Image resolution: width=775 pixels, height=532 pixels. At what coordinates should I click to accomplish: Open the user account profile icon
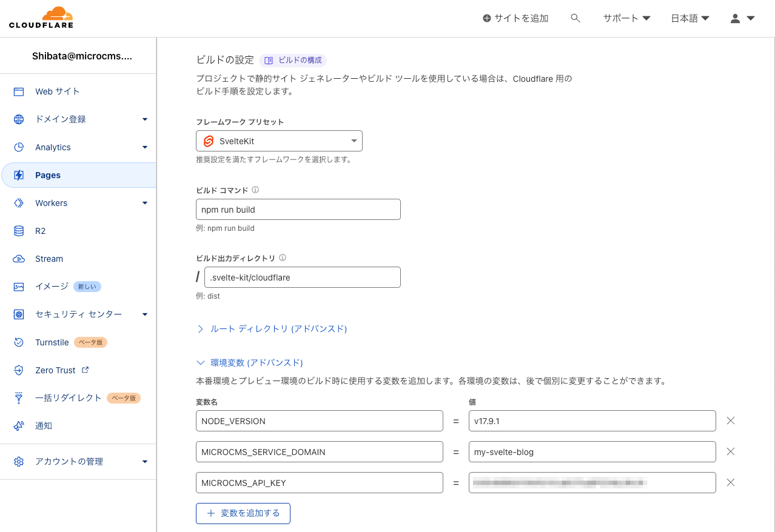coord(742,18)
